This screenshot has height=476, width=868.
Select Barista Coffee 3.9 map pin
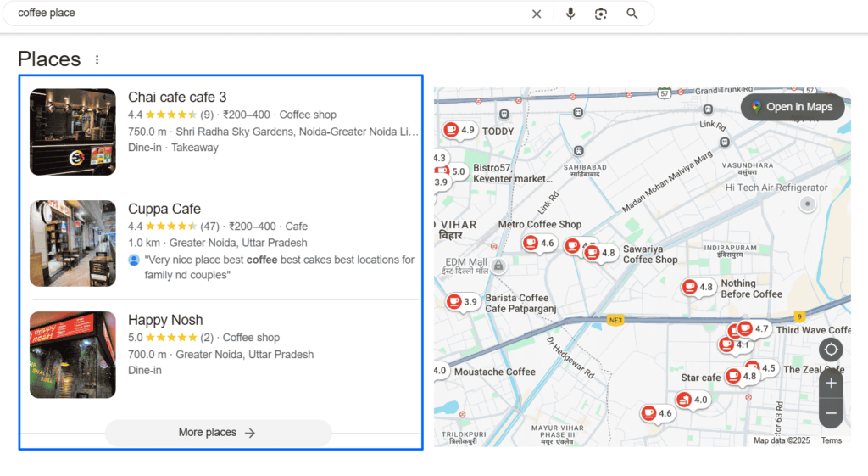point(463,301)
